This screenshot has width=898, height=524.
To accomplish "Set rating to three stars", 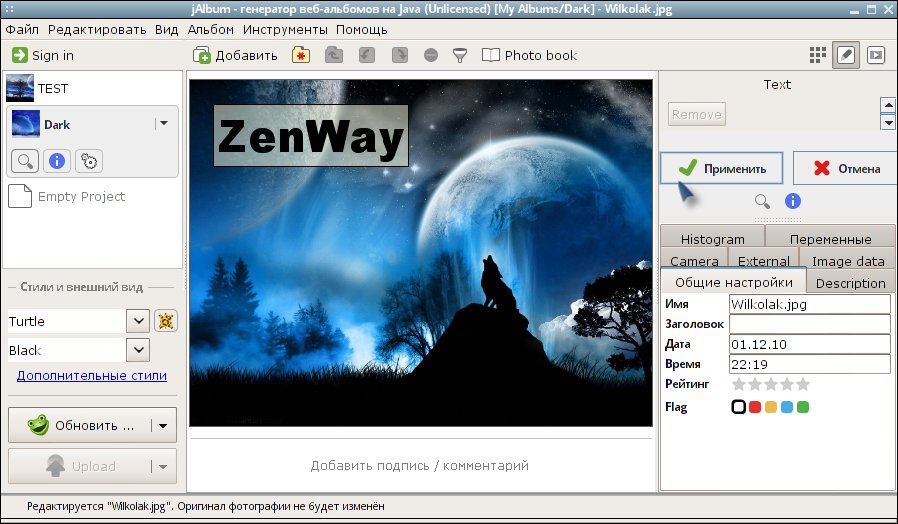I will [x=771, y=384].
